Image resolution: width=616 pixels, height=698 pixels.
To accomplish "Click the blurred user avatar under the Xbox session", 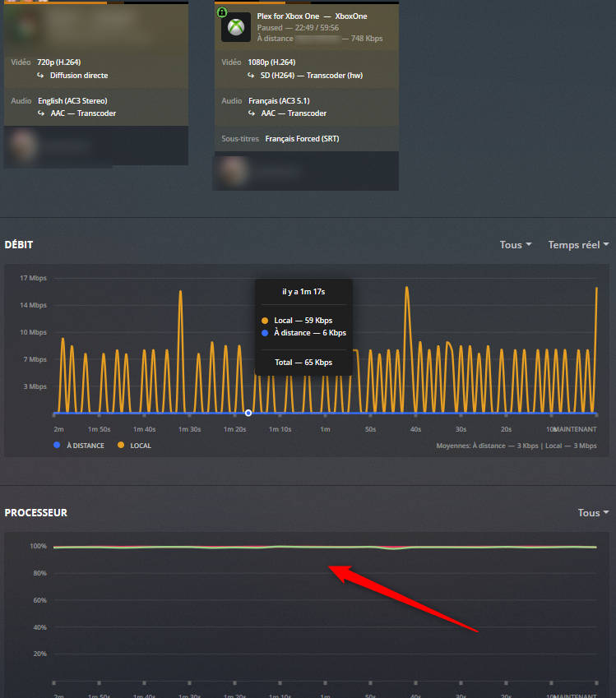I will click(x=233, y=171).
